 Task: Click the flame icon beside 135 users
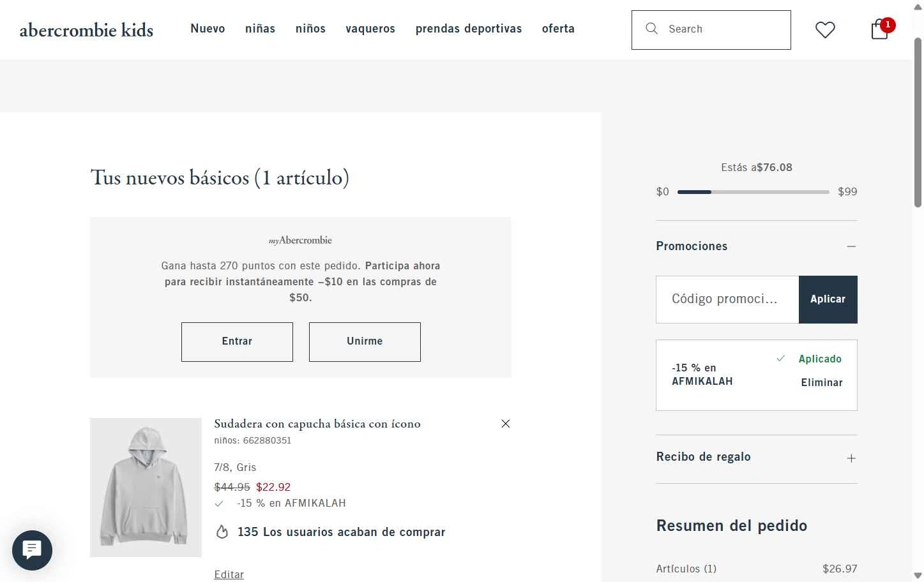click(x=222, y=532)
